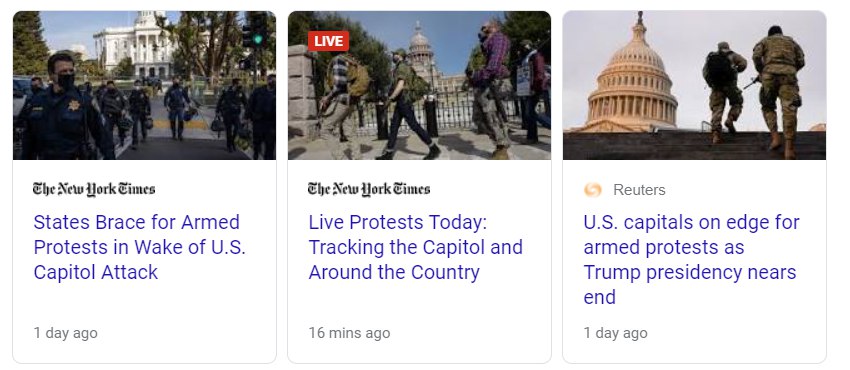The height and width of the screenshot is (370, 850).
Task: Open 'States Brace for Armed Protests' headline
Action: pyautogui.click(x=140, y=247)
